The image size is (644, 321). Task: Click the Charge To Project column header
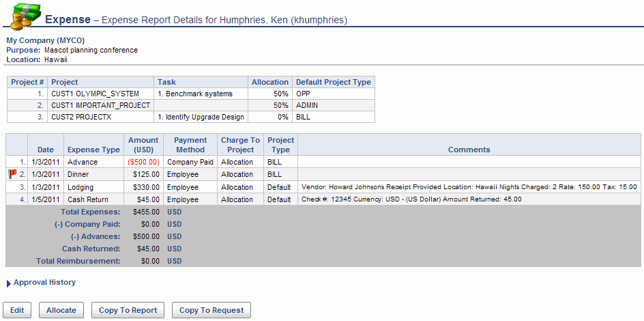click(x=240, y=145)
